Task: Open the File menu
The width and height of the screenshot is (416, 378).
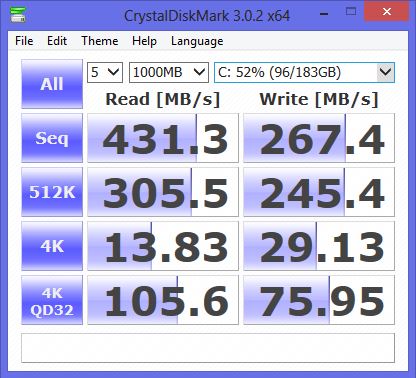Action: [24, 41]
